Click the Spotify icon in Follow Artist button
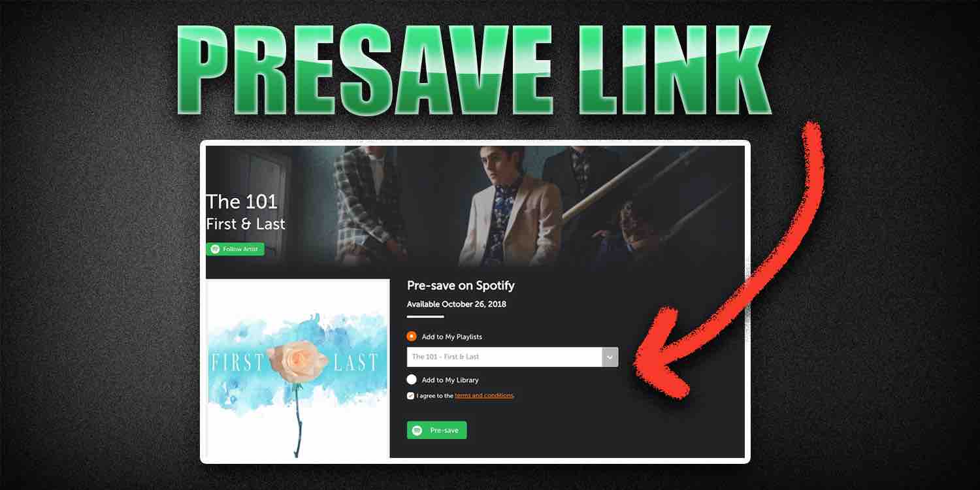 pyautogui.click(x=215, y=249)
